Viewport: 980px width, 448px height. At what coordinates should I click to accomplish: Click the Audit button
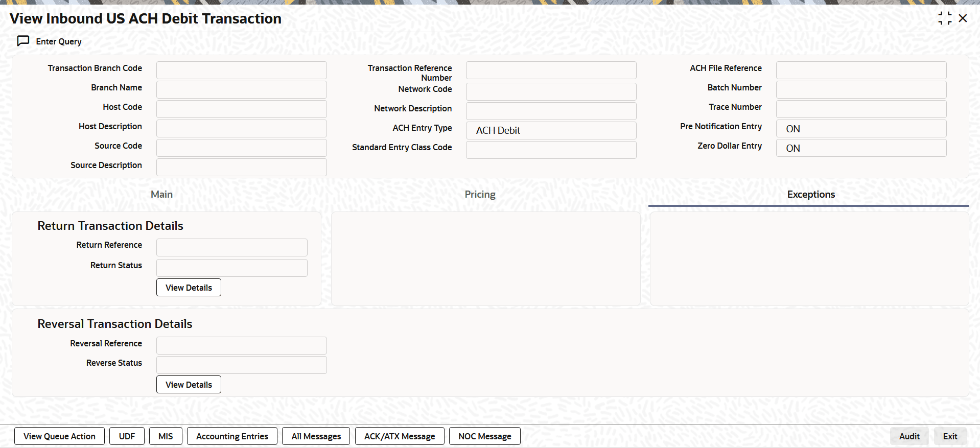pyautogui.click(x=909, y=436)
